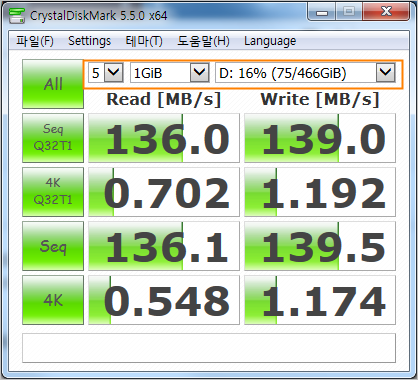Click the empty comment text field at bottom
The height and width of the screenshot is (380, 418).
(209, 348)
